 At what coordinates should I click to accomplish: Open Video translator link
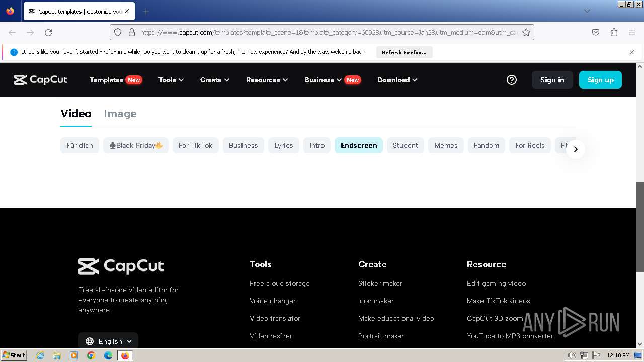tap(275, 318)
